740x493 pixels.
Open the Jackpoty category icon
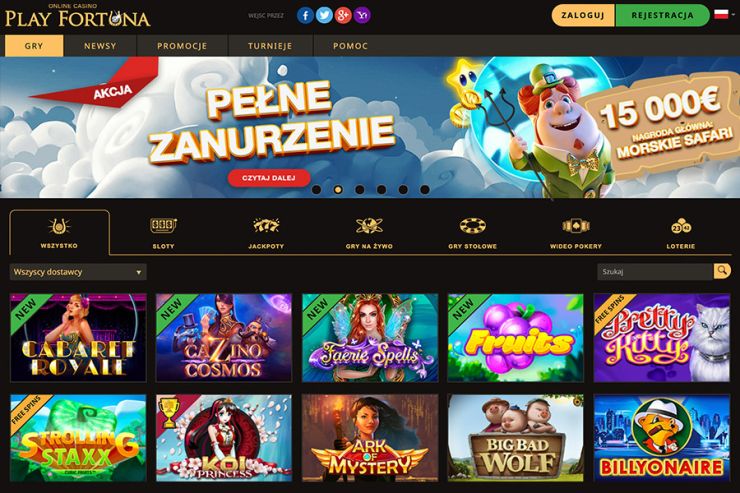click(x=266, y=226)
